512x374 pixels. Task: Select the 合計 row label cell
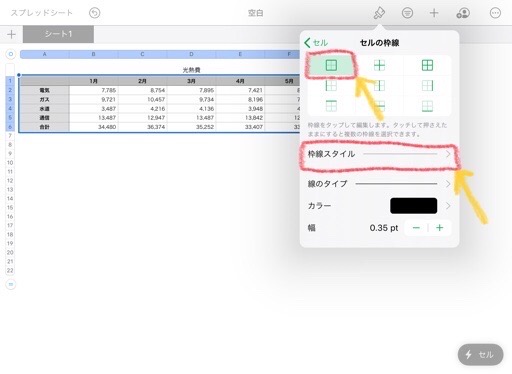(44, 127)
